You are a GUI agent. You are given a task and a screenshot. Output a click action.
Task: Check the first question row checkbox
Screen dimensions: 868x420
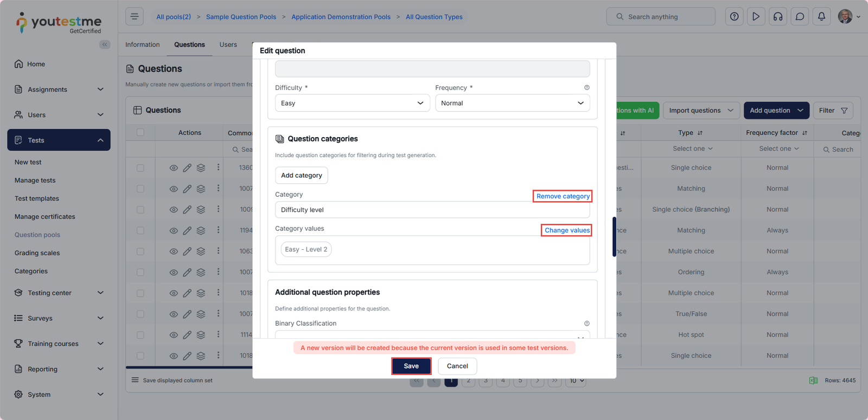point(141,168)
